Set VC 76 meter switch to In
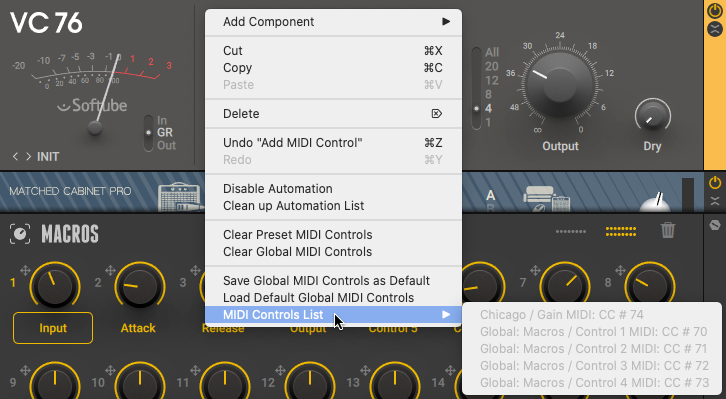 (162, 120)
